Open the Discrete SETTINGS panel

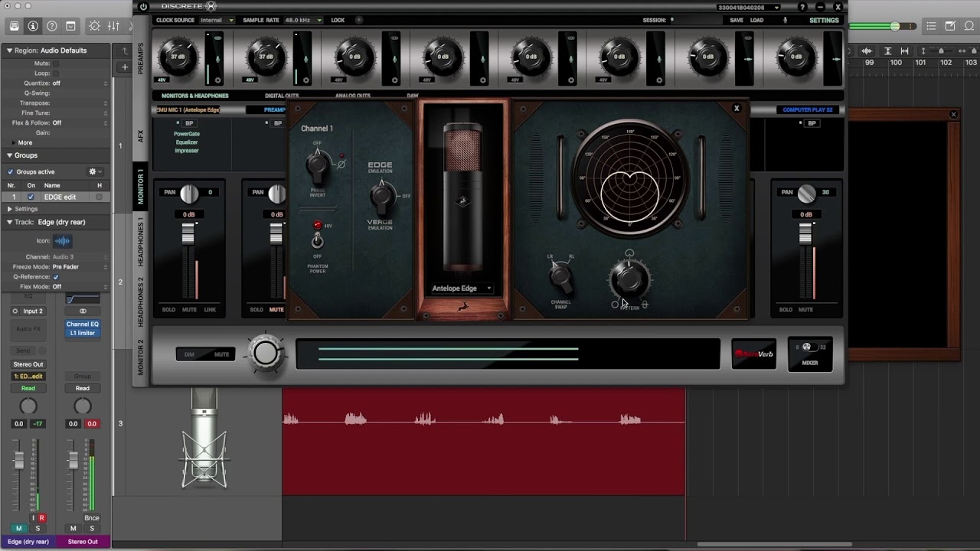824,20
